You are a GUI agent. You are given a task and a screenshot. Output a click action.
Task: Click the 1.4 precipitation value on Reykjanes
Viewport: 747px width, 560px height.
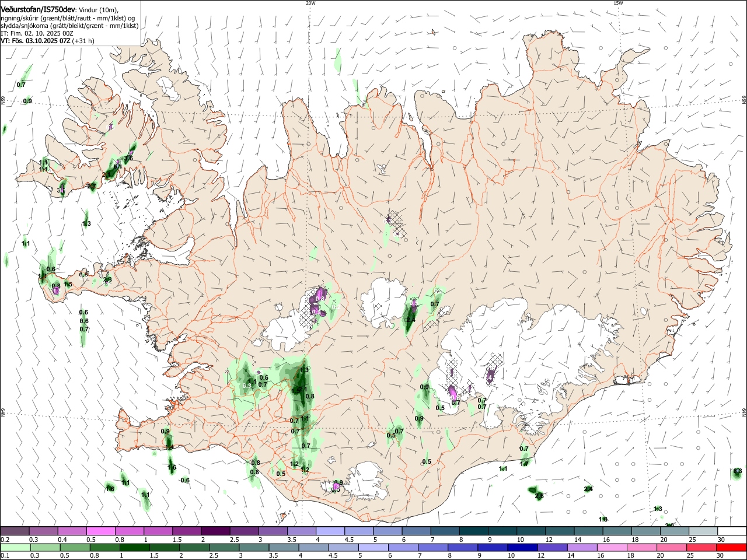[x=169, y=447]
